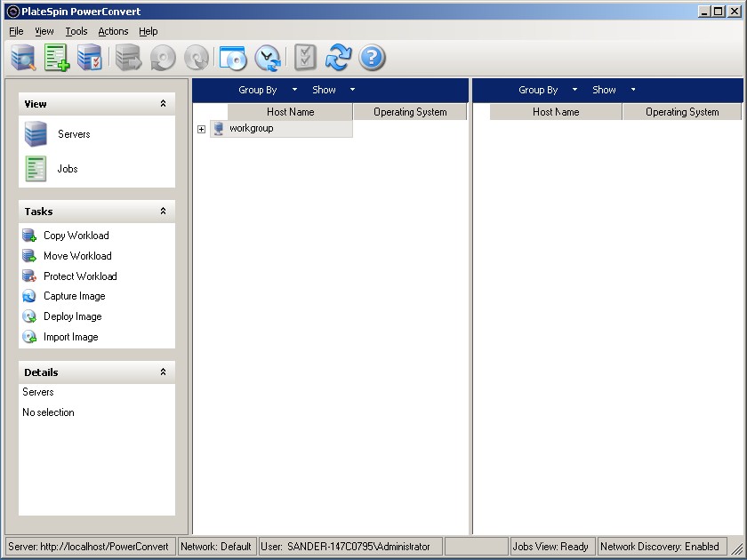Switch to Jobs view in sidebar
747x560 pixels.
point(67,169)
